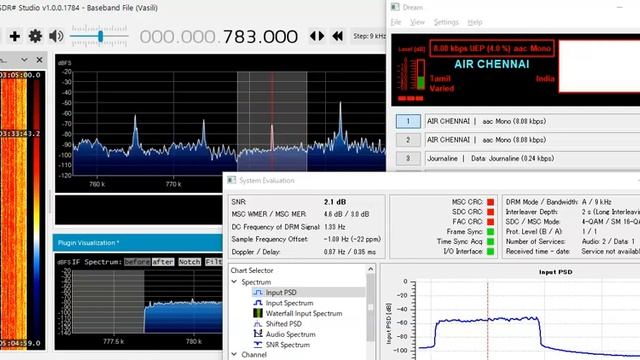Open SDR# settings gear icon

tap(35, 36)
